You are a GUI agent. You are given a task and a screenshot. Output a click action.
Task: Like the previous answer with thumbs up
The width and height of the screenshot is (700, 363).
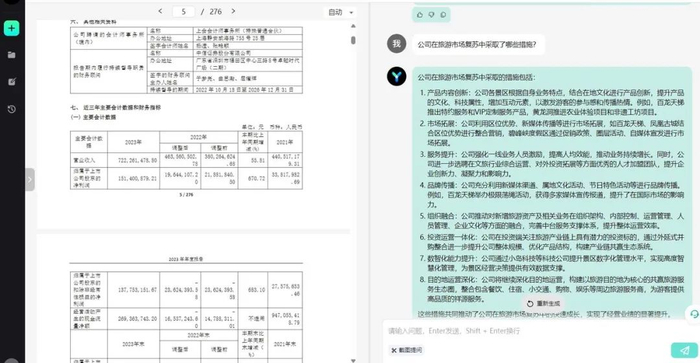[420, 15]
